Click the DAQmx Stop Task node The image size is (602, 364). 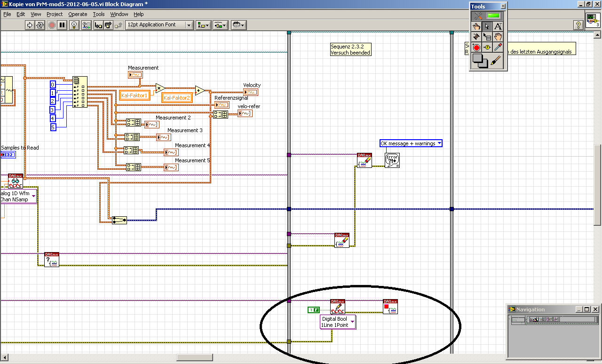click(390, 307)
